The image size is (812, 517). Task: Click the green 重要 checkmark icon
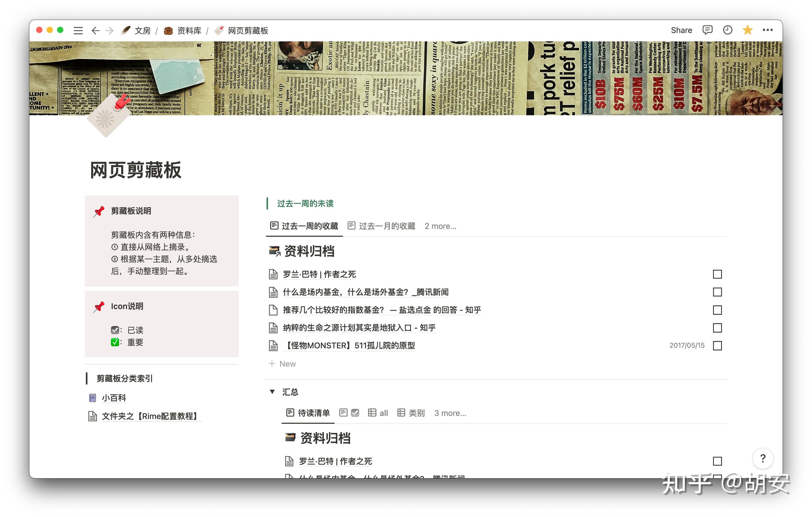[x=115, y=342]
